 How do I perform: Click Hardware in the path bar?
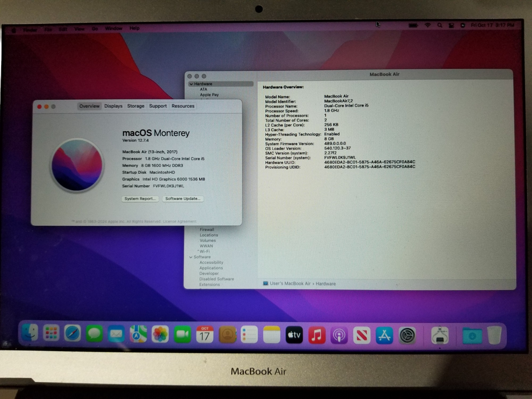(x=326, y=284)
